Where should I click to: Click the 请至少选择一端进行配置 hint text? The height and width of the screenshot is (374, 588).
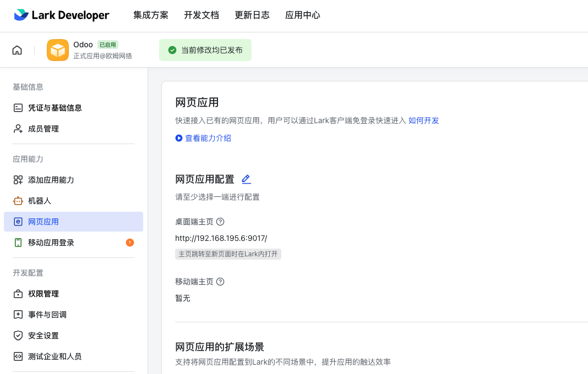coord(217,197)
